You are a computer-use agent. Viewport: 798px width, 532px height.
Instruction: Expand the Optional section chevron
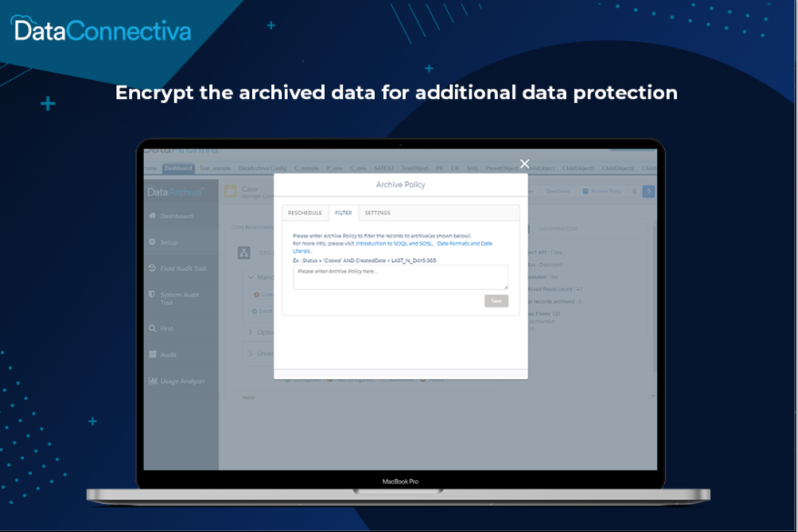coord(250,332)
